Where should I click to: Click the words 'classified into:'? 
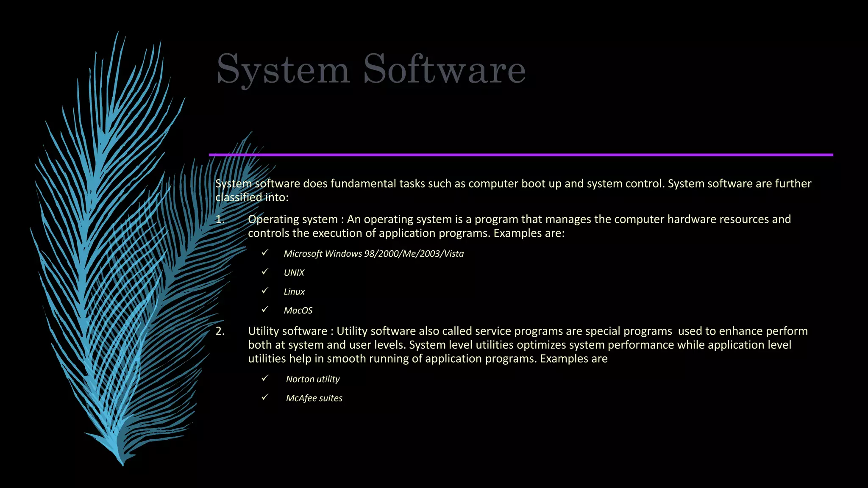click(252, 197)
